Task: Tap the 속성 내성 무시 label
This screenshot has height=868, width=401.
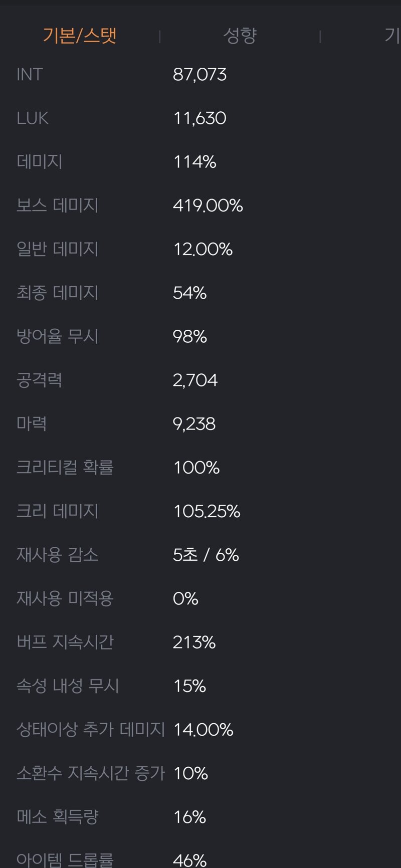Action: click(x=68, y=686)
